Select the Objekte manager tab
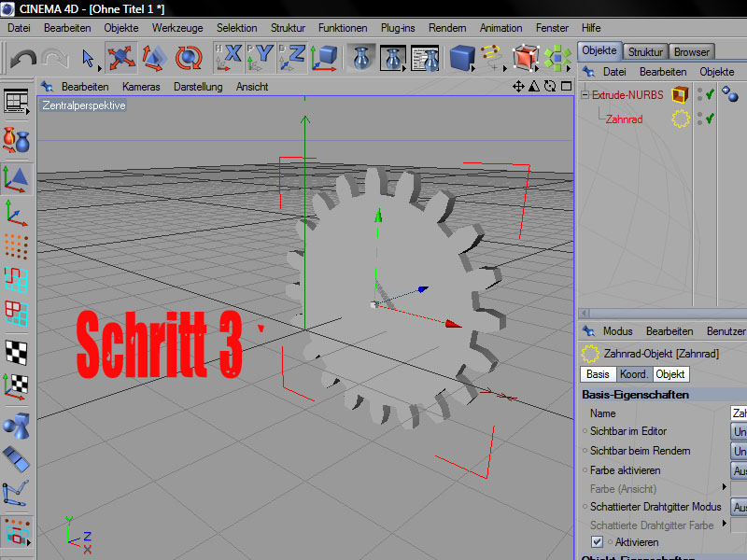The height and width of the screenshot is (560, 747). pyautogui.click(x=599, y=50)
